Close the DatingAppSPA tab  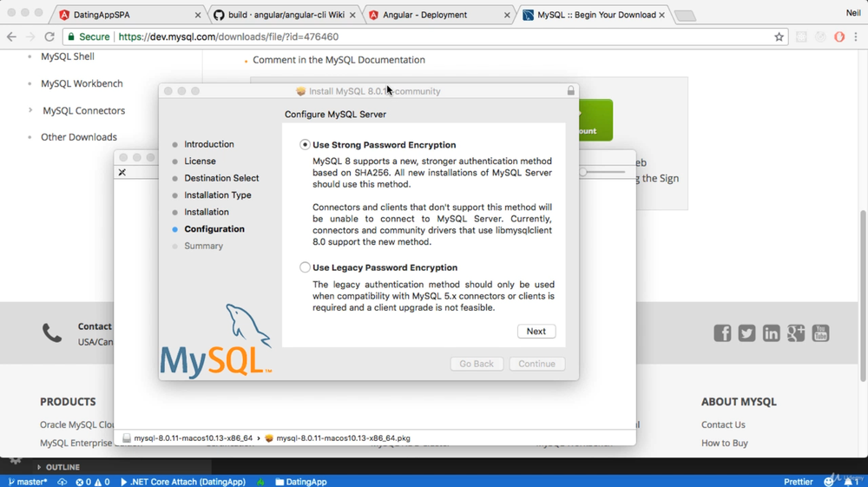198,16
